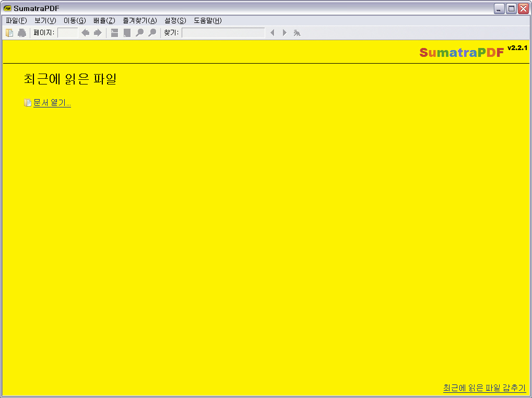
Task: Open the 즐겨찾기(A) menu
Action: 140,21
